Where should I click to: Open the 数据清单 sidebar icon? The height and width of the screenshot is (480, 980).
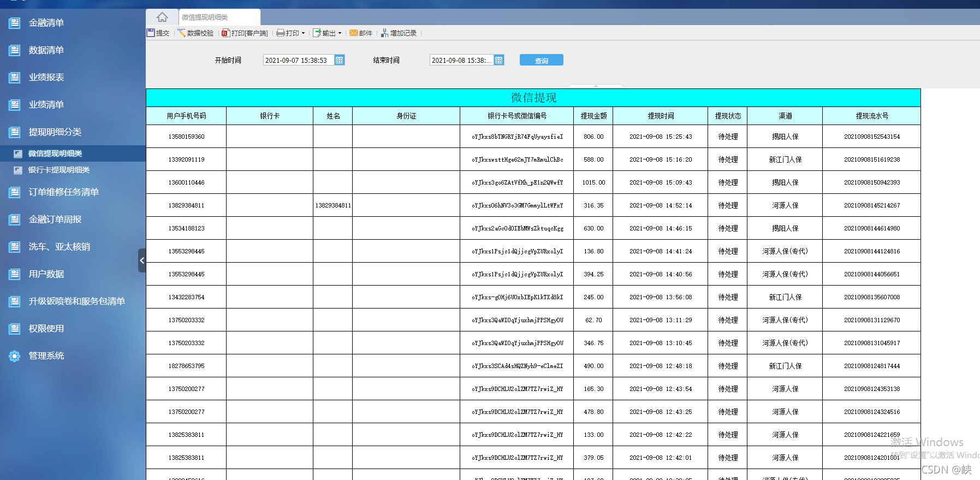(15, 50)
